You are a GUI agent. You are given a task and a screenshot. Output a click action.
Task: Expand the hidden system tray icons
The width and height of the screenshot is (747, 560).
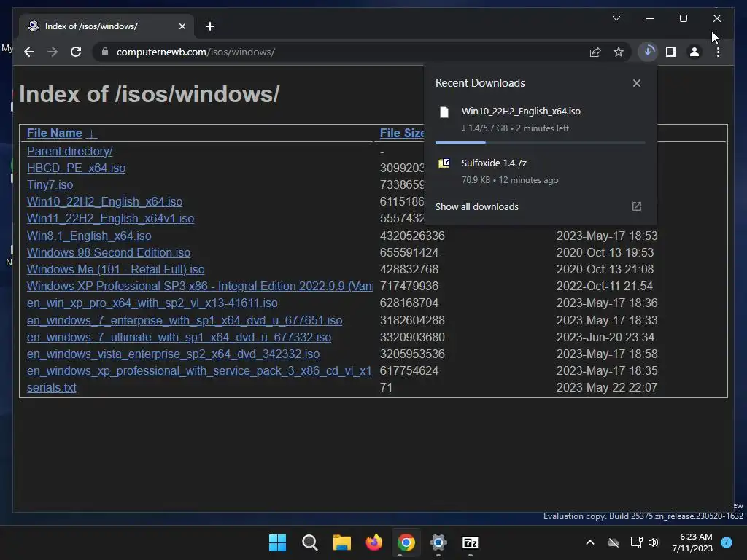(589, 542)
